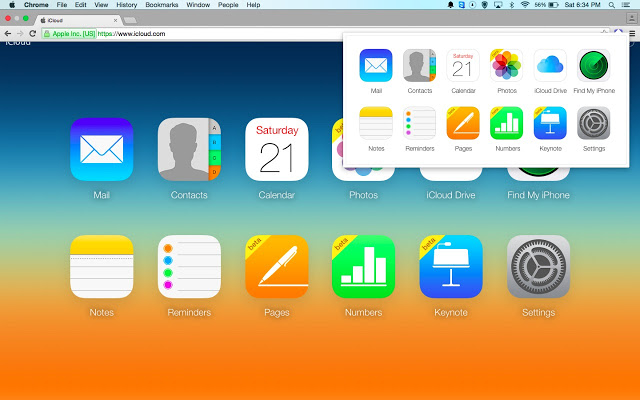Click the browser forward arrow
Image resolution: width=640 pixels, height=400 pixels.
point(20,33)
